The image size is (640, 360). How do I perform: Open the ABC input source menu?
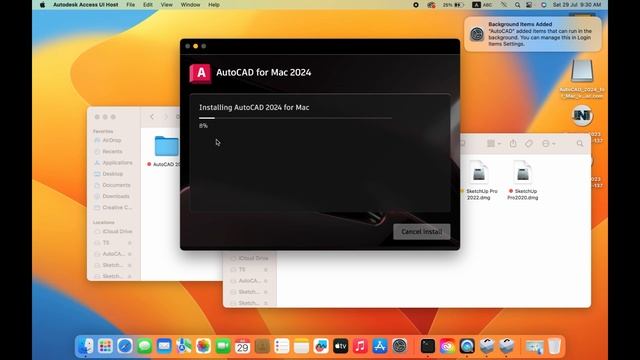click(x=482, y=5)
